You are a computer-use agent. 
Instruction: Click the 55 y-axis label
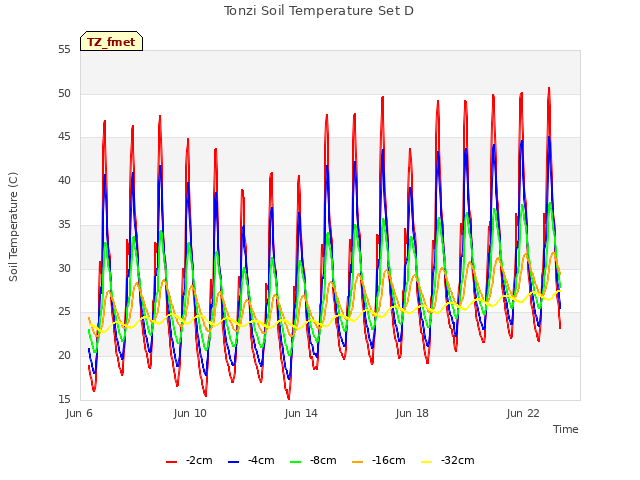click(64, 50)
